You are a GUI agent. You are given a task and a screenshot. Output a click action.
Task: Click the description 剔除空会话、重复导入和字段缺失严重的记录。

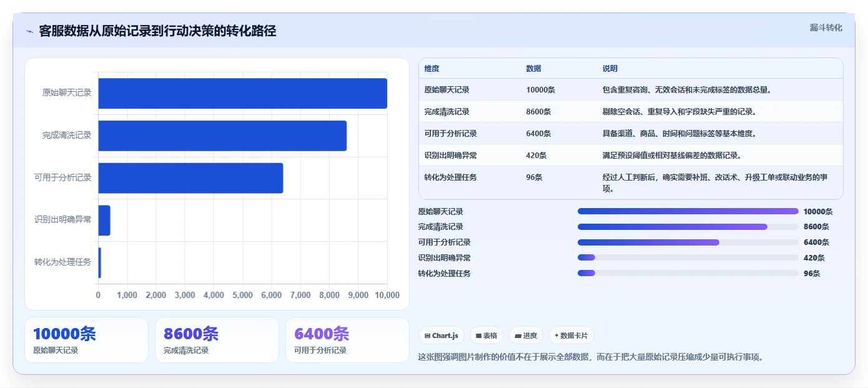coord(679,112)
